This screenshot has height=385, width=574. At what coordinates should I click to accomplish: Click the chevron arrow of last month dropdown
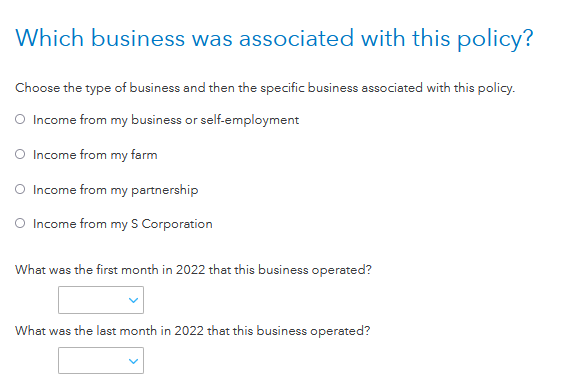pos(134,361)
